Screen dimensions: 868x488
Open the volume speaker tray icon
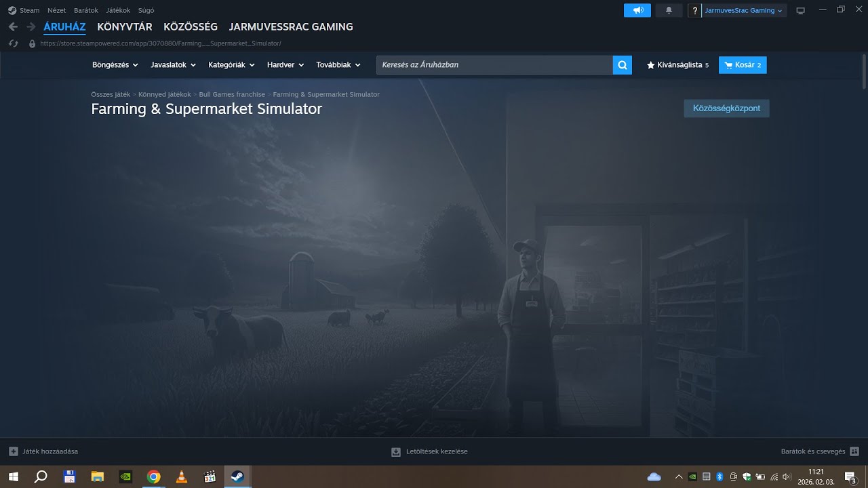(787, 476)
